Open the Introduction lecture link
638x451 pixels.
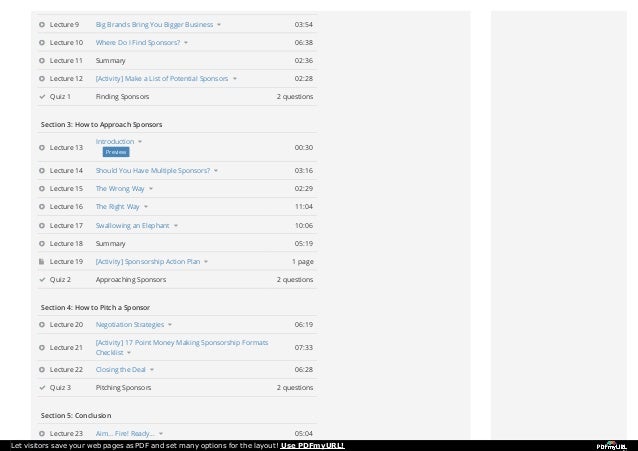tap(115, 142)
